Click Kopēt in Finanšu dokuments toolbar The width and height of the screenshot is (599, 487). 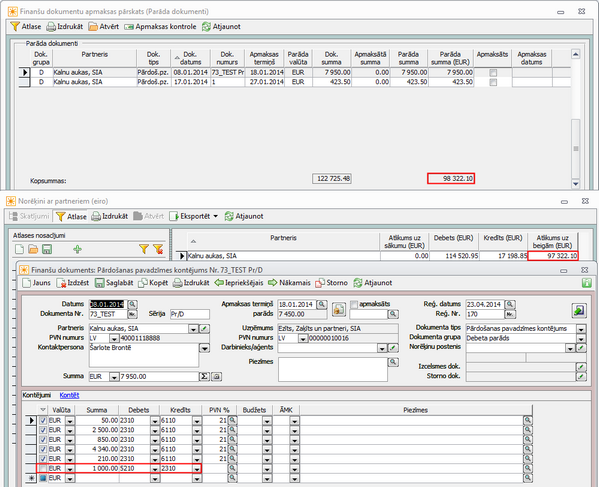tap(153, 283)
